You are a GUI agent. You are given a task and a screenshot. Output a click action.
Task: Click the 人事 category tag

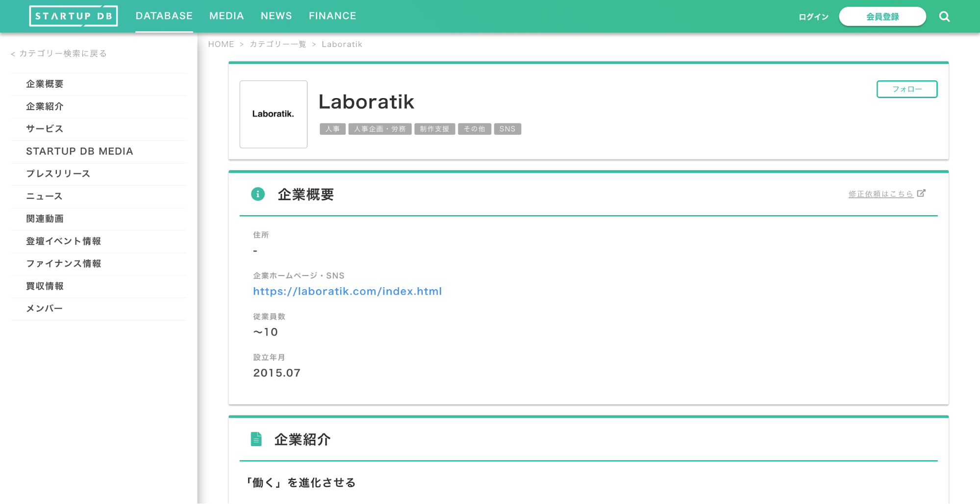tap(332, 129)
